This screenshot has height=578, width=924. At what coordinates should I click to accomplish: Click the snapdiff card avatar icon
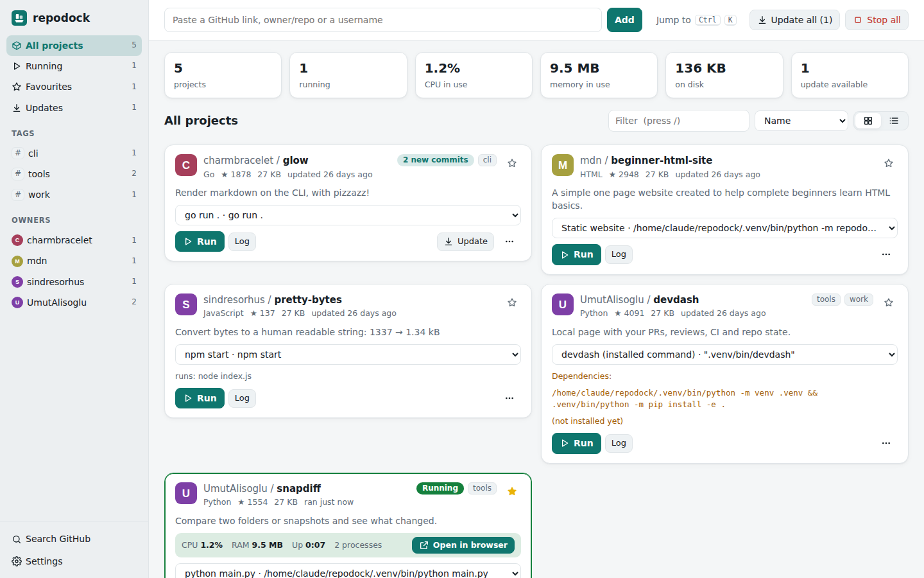click(x=186, y=493)
